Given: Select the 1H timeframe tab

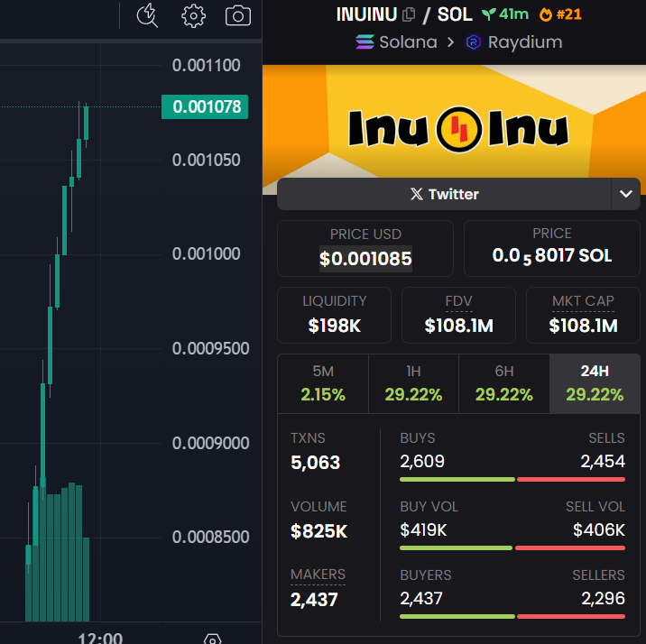Looking at the screenshot, I should click(x=413, y=383).
